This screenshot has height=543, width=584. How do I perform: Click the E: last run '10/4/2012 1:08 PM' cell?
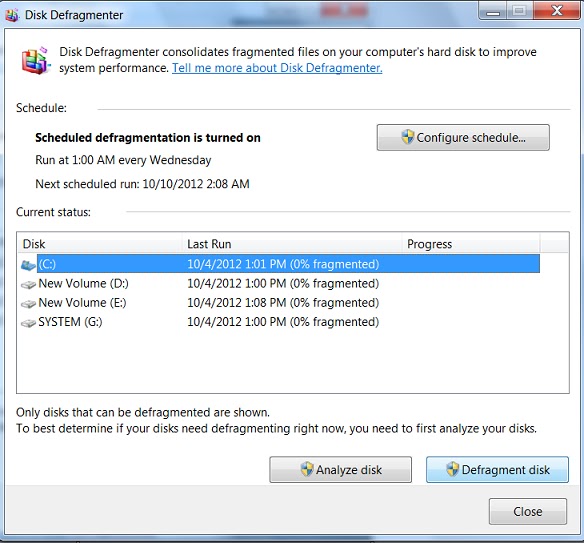click(283, 303)
